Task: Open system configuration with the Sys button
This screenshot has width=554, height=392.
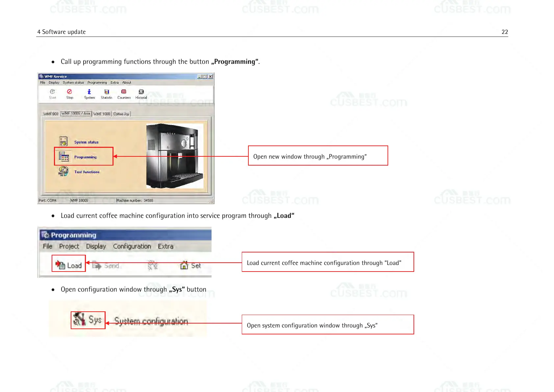Action: pyautogui.click(x=88, y=320)
